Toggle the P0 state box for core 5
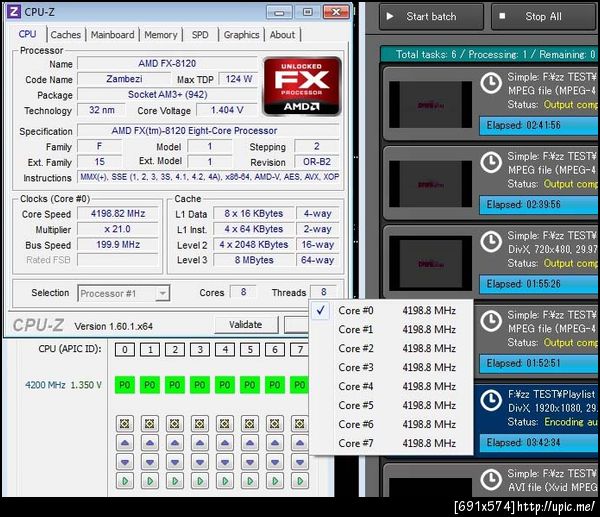 250,385
